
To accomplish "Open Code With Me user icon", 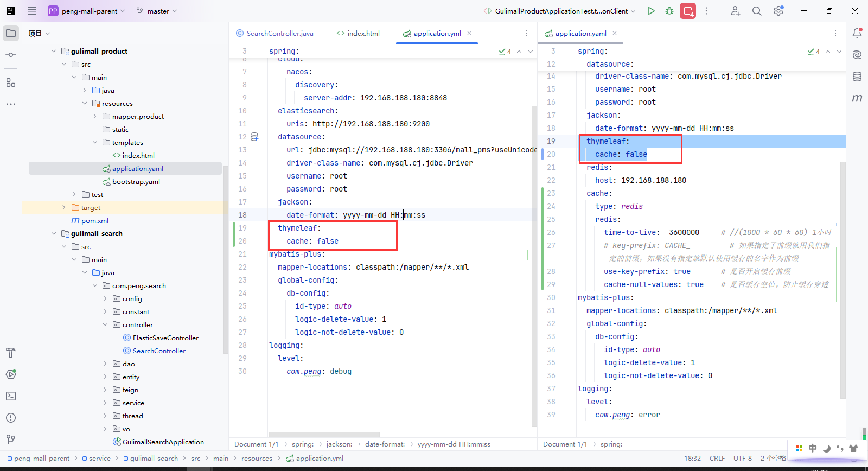I will pos(735,11).
